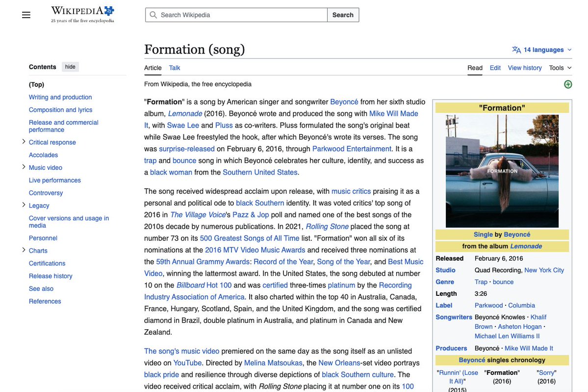Go to Release and commercial performance section
The width and height of the screenshot is (588, 392).
63,126
